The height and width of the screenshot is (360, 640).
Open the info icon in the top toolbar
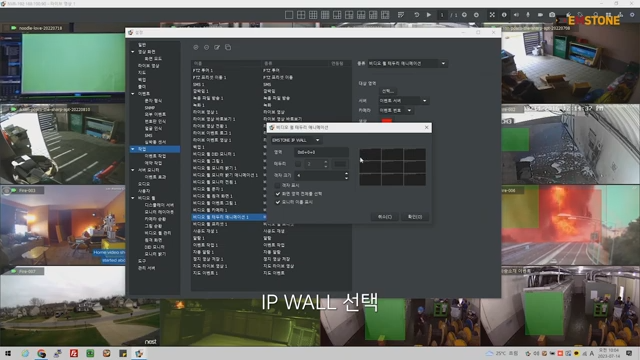pos(504,15)
